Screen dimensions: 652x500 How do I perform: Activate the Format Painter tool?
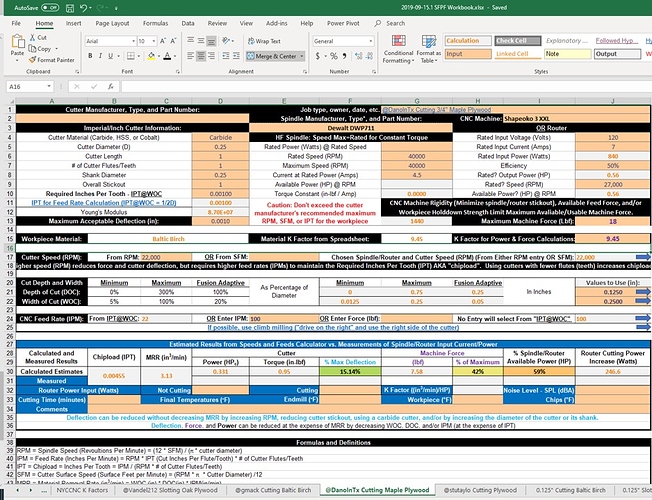[x=52, y=60]
